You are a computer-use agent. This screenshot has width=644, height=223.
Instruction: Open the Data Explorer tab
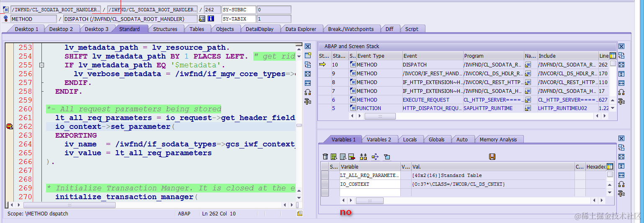(x=301, y=29)
